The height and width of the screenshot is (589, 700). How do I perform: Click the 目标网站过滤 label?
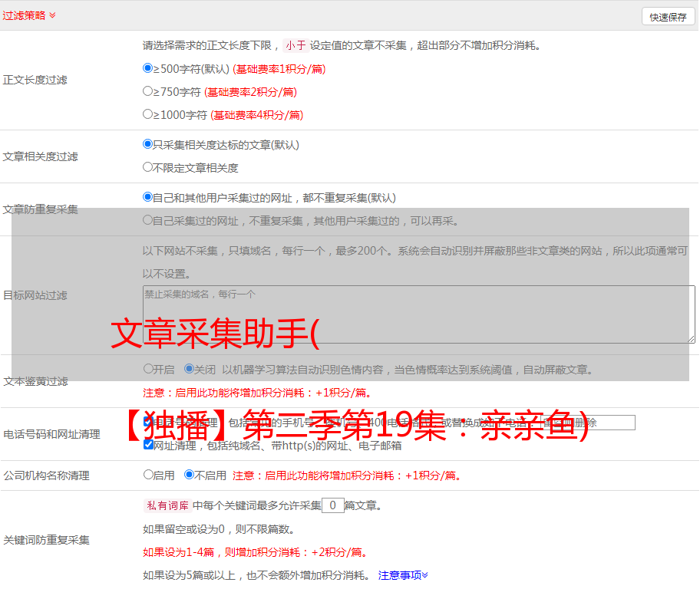pyautogui.click(x=35, y=295)
